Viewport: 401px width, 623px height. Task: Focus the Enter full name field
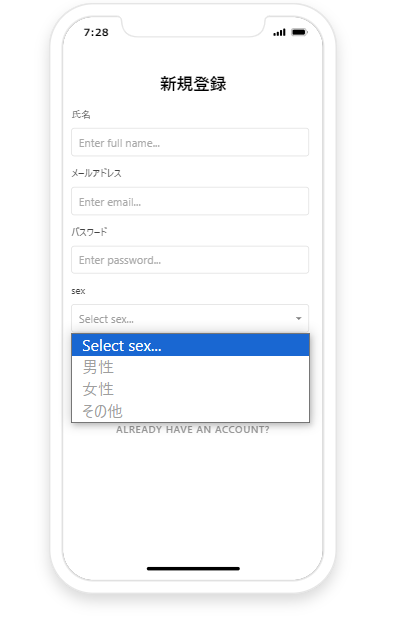click(x=190, y=142)
